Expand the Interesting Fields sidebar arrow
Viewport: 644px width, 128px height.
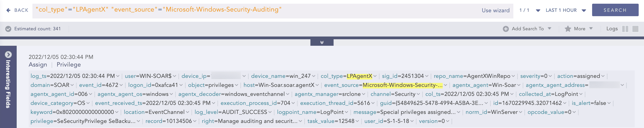tap(8, 54)
